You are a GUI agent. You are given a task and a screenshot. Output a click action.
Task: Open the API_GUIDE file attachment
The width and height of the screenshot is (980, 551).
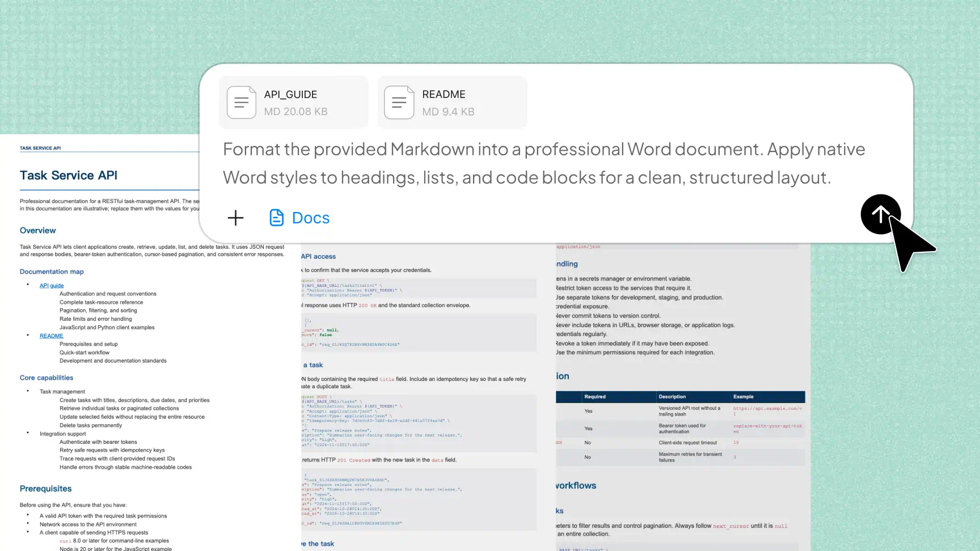(x=293, y=103)
